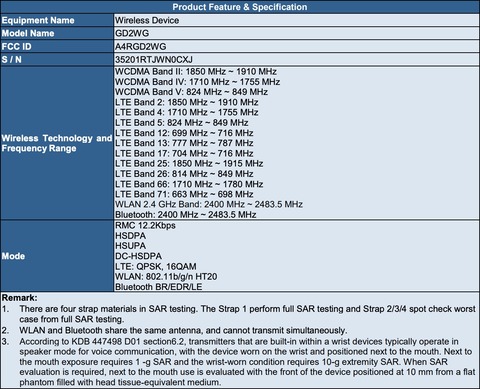The image size is (480, 389).
Task: Select mode entry 'LTE: QPSK, 16QAM'
Action: coord(156,266)
